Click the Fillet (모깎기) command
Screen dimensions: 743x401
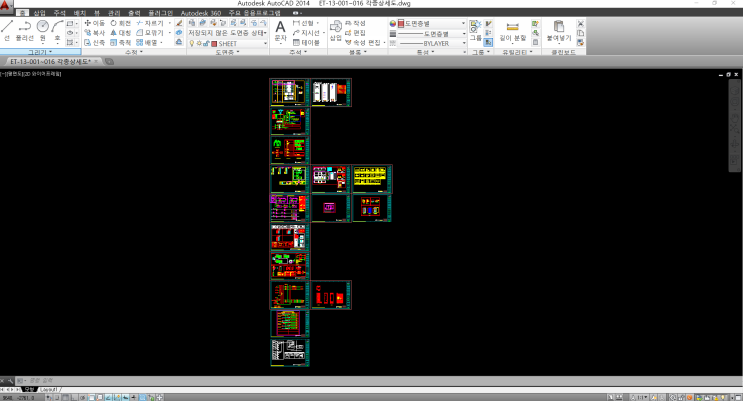click(150, 33)
